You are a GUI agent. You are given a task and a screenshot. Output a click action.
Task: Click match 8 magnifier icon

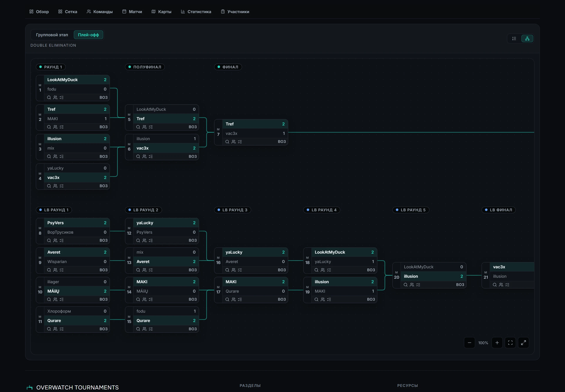tap(49, 240)
